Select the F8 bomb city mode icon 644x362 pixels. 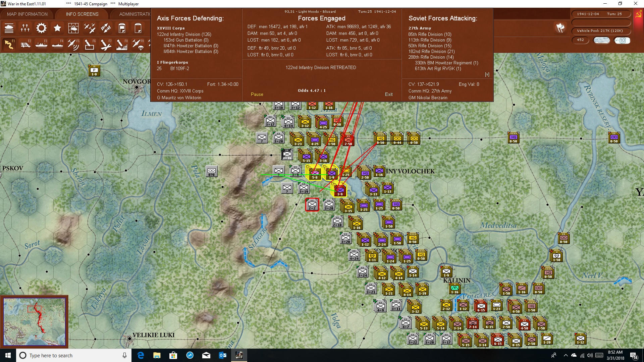[x=122, y=45]
